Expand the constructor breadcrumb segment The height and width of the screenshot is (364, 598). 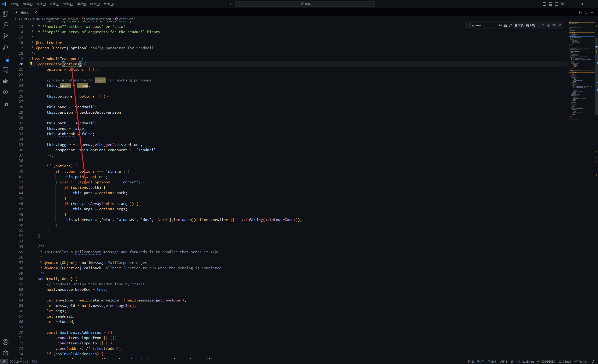pyautogui.click(x=125, y=19)
